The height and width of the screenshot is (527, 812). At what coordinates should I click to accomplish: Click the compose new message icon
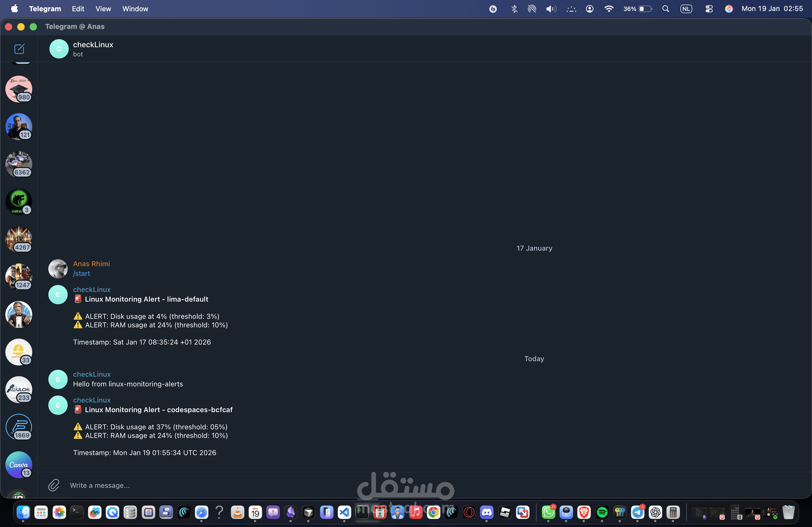(19, 49)
